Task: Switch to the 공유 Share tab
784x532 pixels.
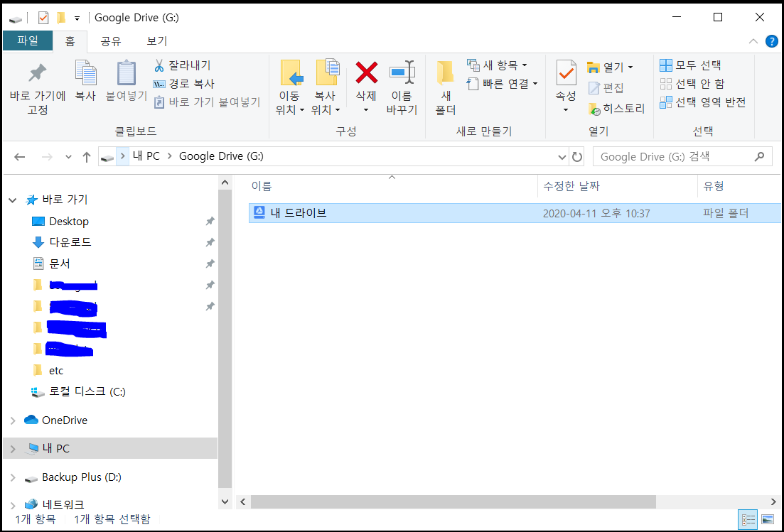Action: 110,41
